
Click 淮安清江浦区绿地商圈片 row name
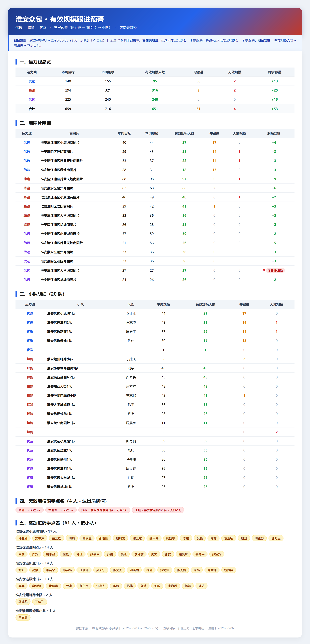tap(58, 170)
